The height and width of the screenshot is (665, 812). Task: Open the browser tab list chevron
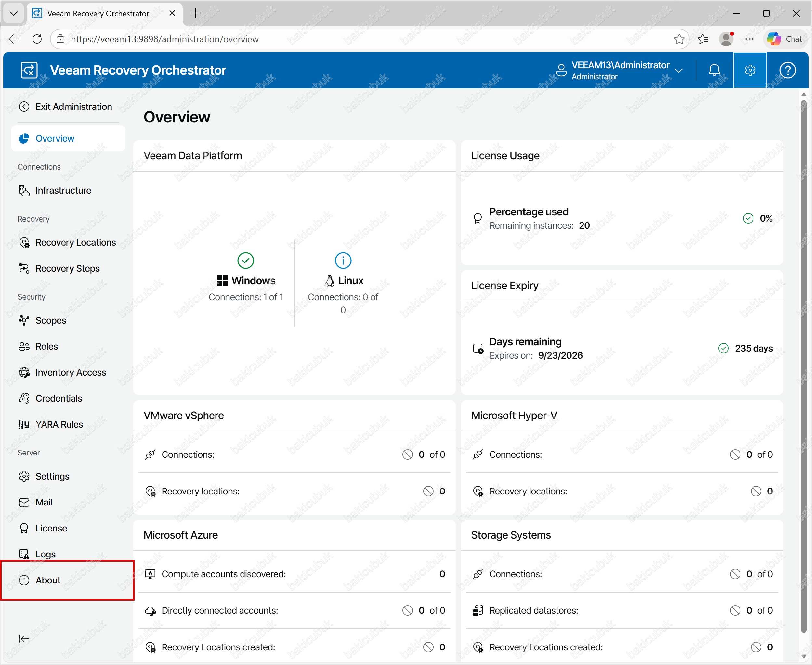13,13
